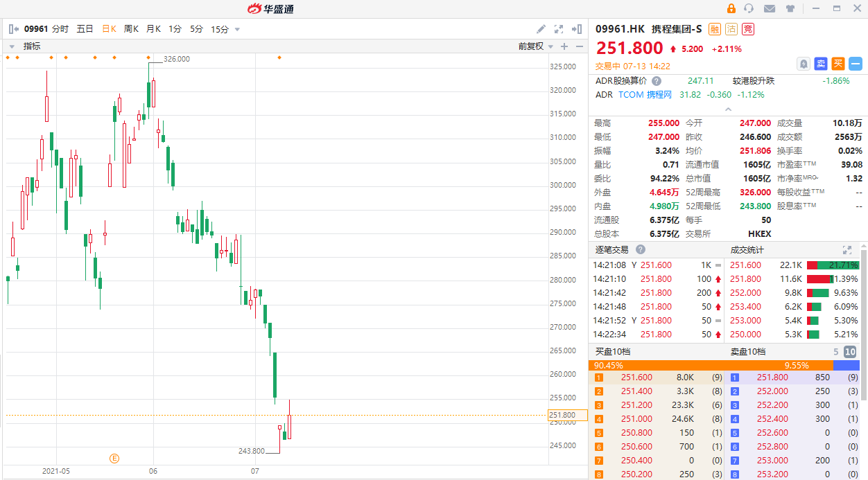Click the 326.000 high label on chart
The image size is (868, 480).
point(177,60)
